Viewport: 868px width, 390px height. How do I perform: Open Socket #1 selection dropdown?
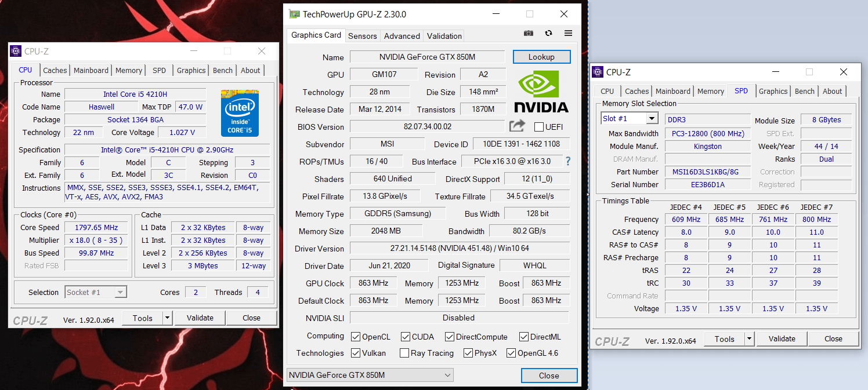tap(96, 292)
